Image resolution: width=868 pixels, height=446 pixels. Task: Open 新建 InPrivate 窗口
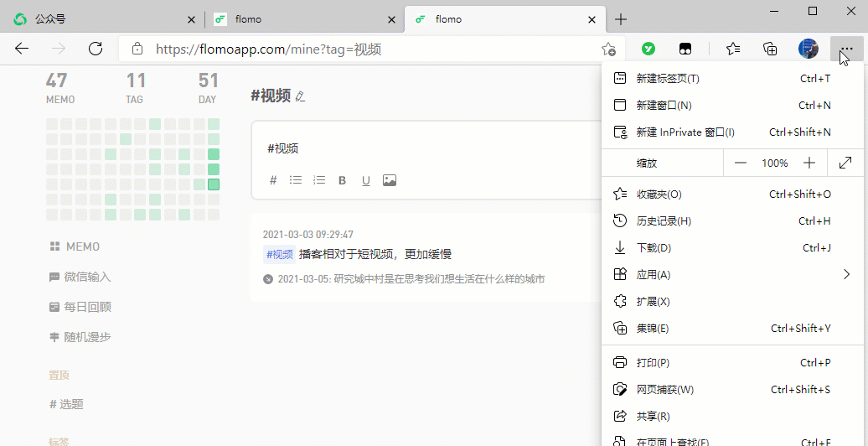point(731,132)
